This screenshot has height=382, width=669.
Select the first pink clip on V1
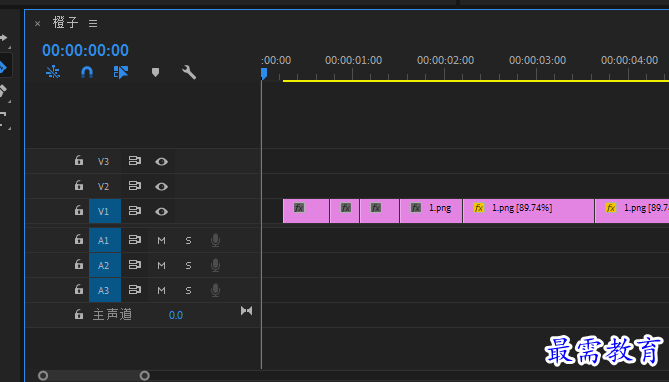tap(306, 211)
